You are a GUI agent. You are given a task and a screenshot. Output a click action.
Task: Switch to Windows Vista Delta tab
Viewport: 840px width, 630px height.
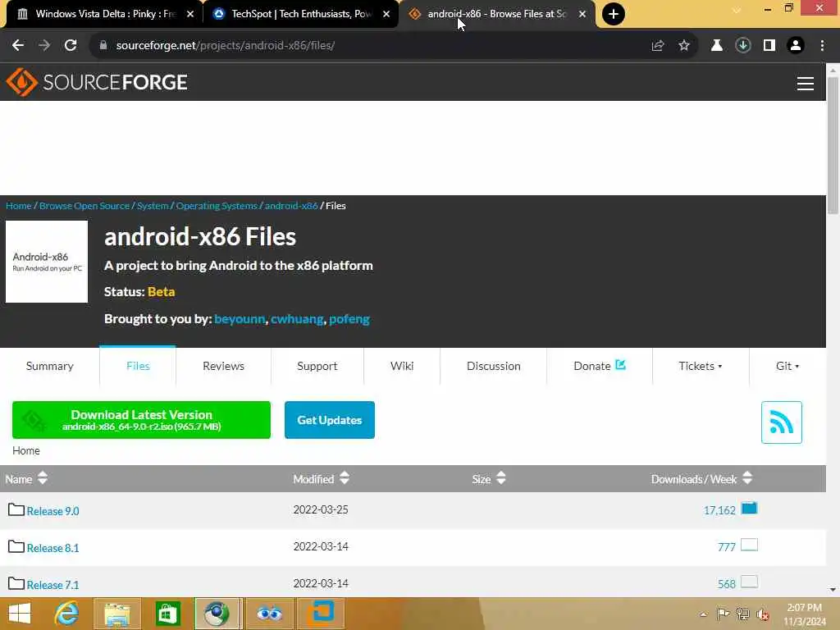click(x=105, y=15)
